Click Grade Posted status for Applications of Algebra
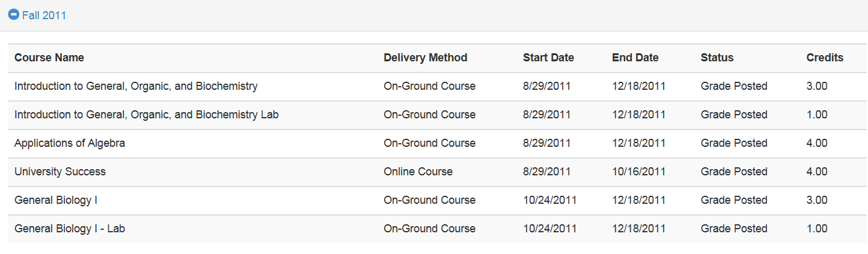The width and height of the screenshot is (868, 254). coord(734,143)
